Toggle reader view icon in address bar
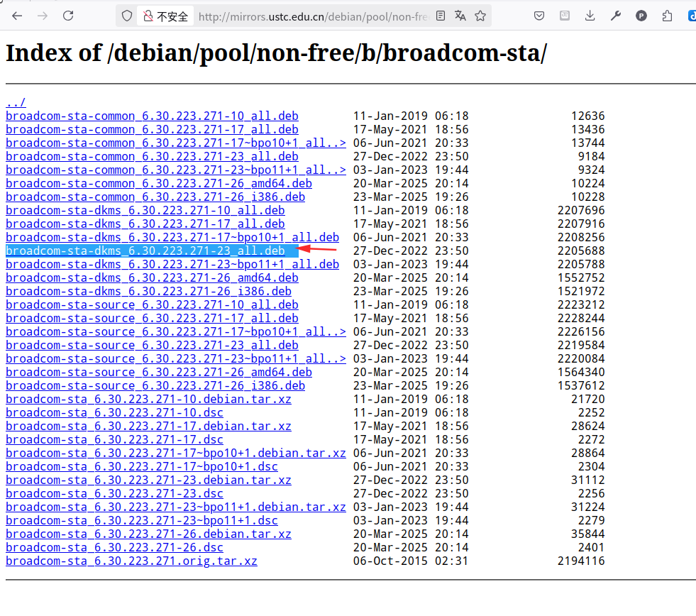The width and height of the screenshot is (696, 616). [441, 16]
